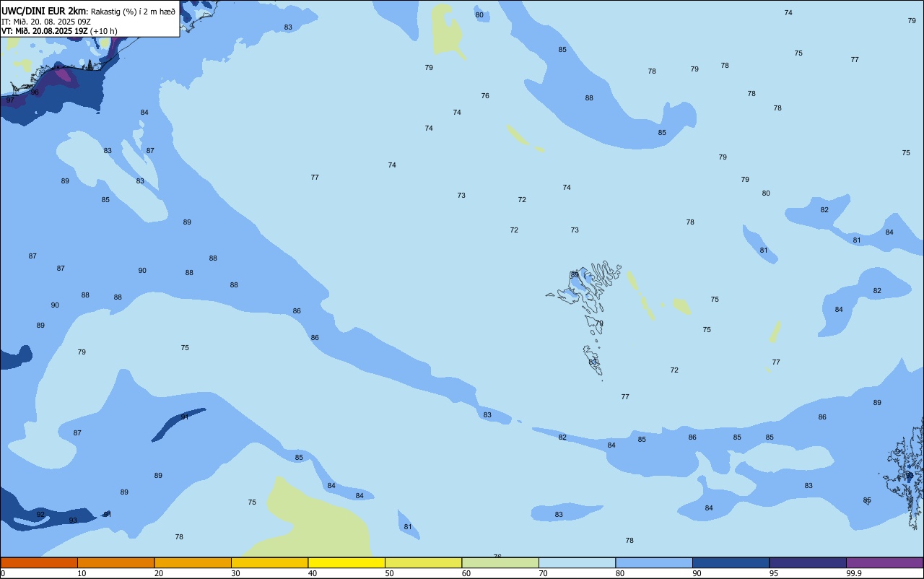Viewport: 924px width, 579px height.
Task: Click the "99.9" legend scale label
Action: click(x=854, y=573)
